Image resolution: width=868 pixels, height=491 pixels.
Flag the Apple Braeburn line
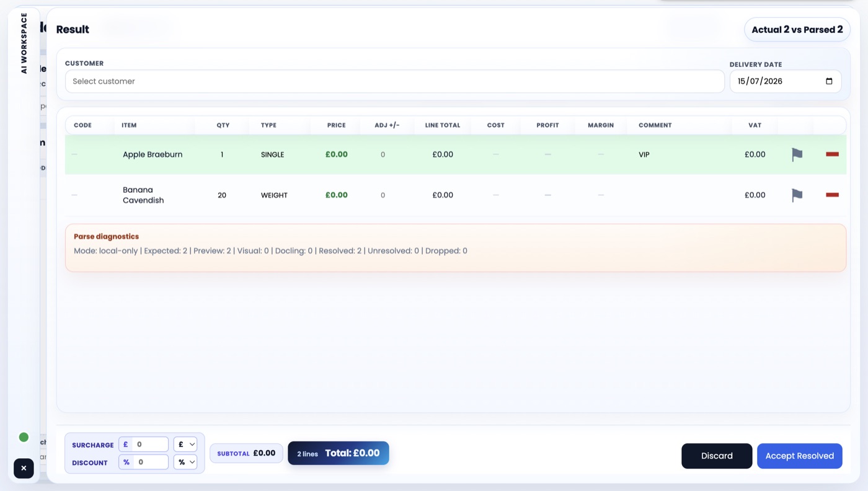point(797,154)
